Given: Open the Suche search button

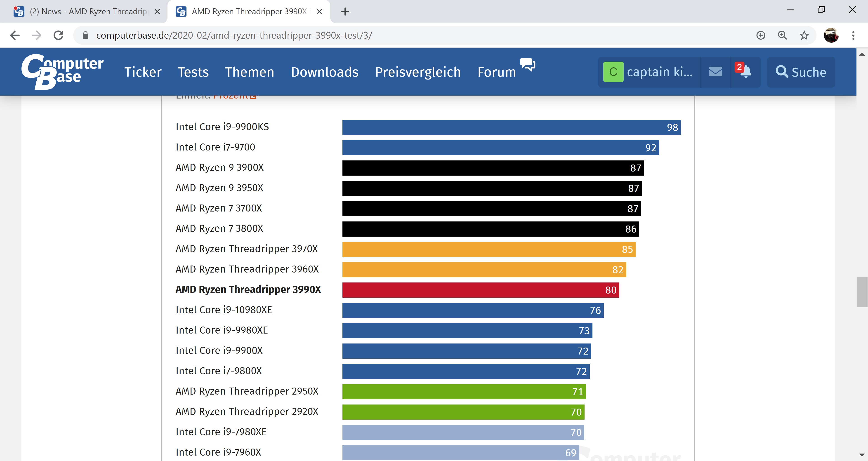Looking at the screenshot, I should (x=801, y=72).
